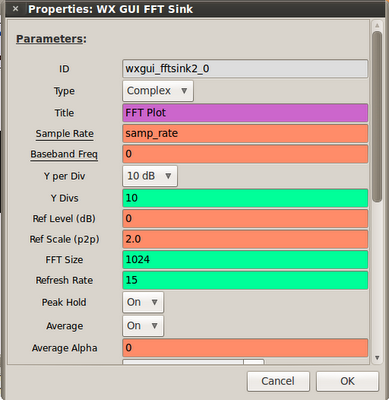This screenshot has width=389, height=400.
Task: Close the Properties dialog with X
Action: pyautogui.click(x=15, y=9)
